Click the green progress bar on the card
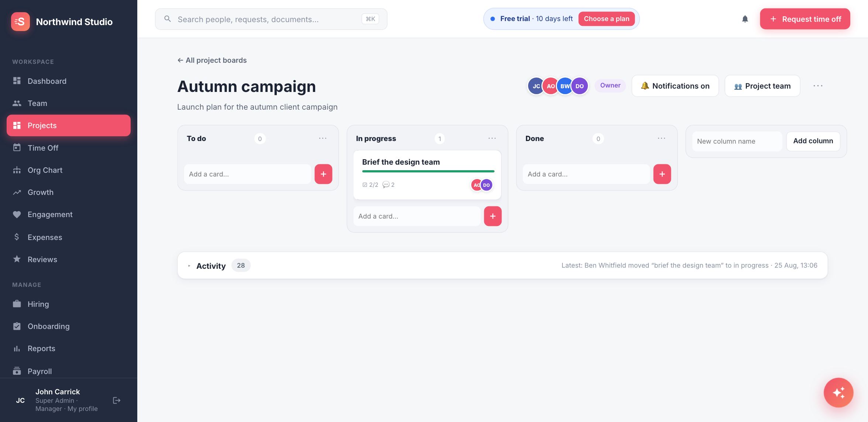The height and width of the screenshot is (422, 868). click(428, 171)
